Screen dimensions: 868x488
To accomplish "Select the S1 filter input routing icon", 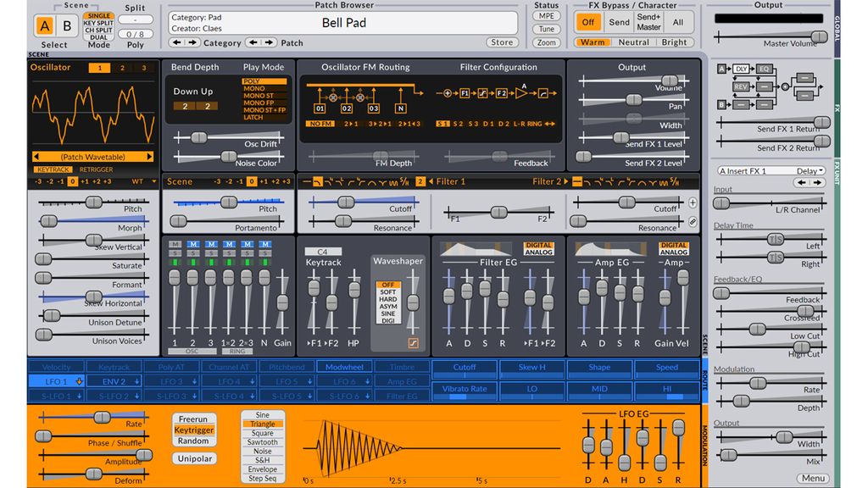I will point(442,124).
